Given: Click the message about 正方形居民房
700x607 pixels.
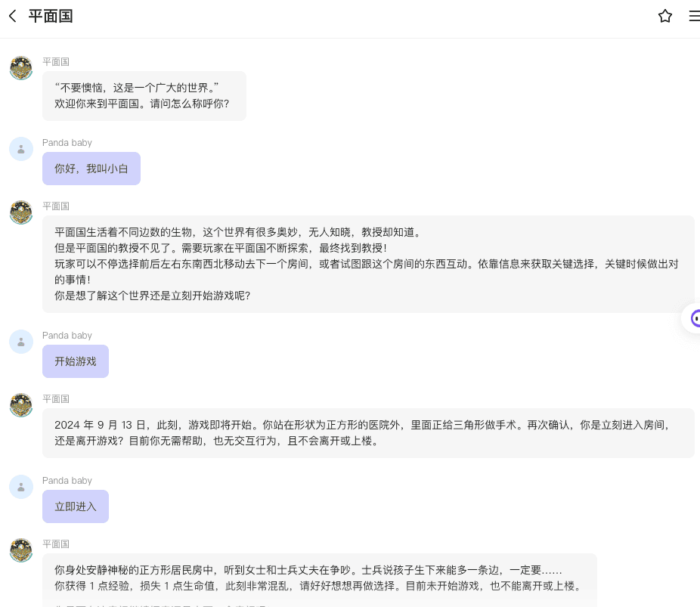Looking at the screenshot, I should [x=319, y=578].
